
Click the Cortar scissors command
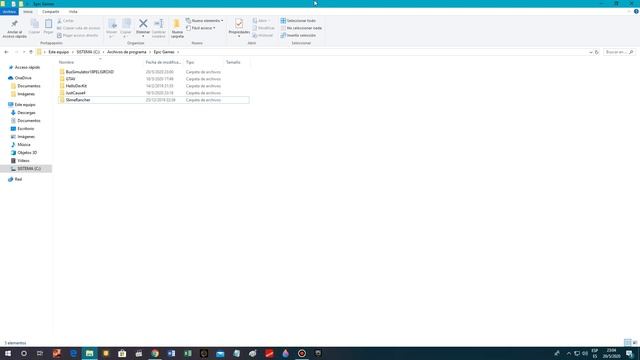pos(66,20)
